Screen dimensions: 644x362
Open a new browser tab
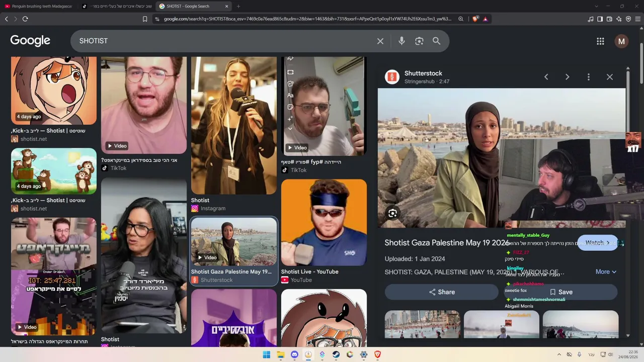pos(238,7)
